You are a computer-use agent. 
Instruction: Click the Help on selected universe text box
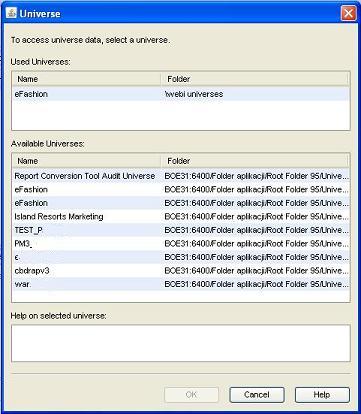[181, 343]
